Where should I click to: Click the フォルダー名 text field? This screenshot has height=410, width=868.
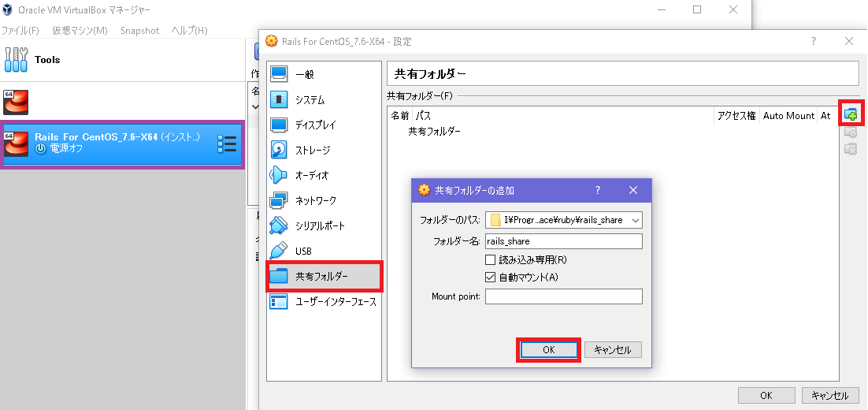tap(563, 241)
